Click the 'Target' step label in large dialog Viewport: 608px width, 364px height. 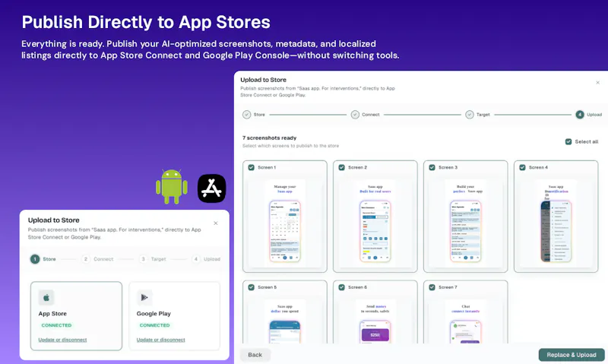[x=483, y=115]
